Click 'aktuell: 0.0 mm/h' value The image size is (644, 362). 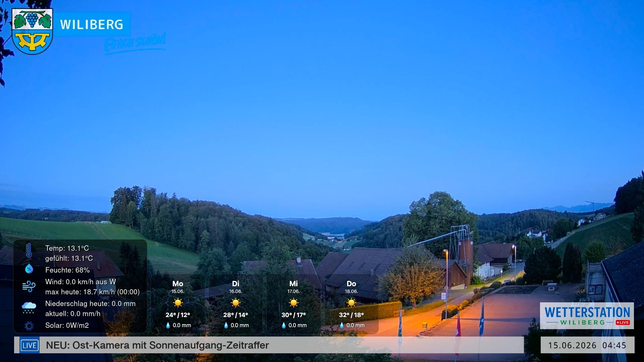tap(73, 314)
